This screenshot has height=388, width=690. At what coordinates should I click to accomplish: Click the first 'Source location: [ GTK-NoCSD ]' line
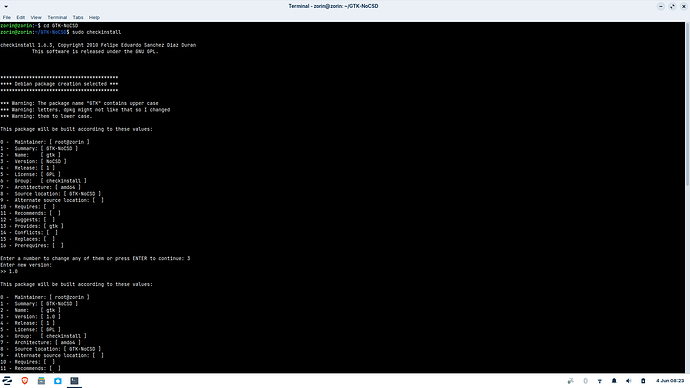coord(51,194)
